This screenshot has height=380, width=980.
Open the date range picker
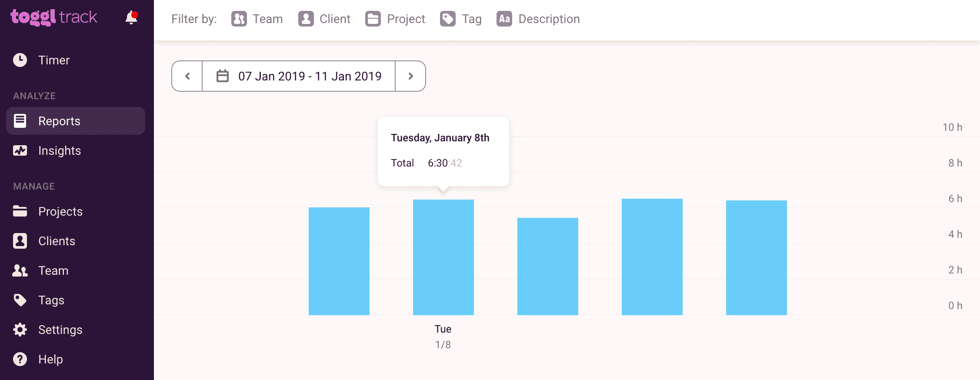tap(299, 76)
